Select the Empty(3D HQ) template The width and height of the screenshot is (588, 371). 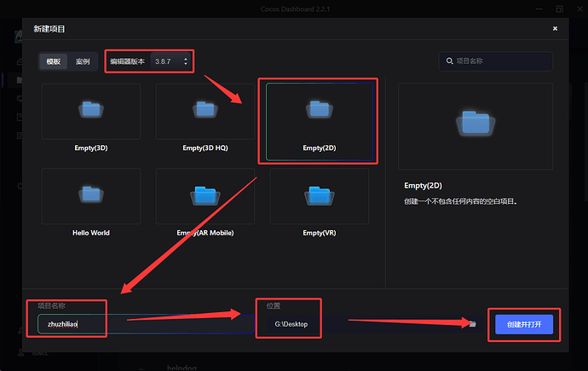pos(205,118)
